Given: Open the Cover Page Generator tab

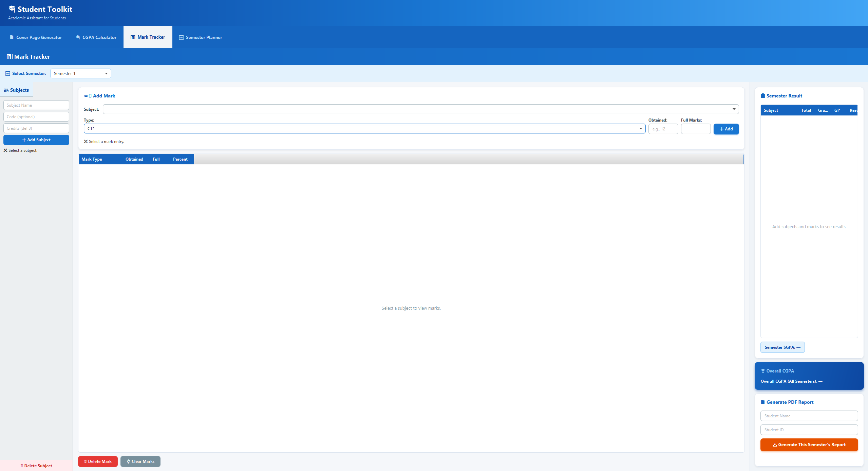Looking at the screenshot, I should point(36,37).
